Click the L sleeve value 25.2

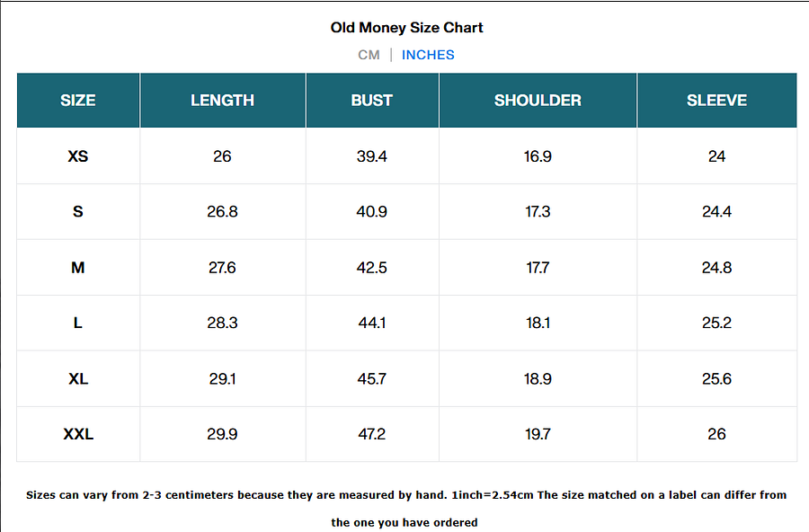click(x=716, y=324)
